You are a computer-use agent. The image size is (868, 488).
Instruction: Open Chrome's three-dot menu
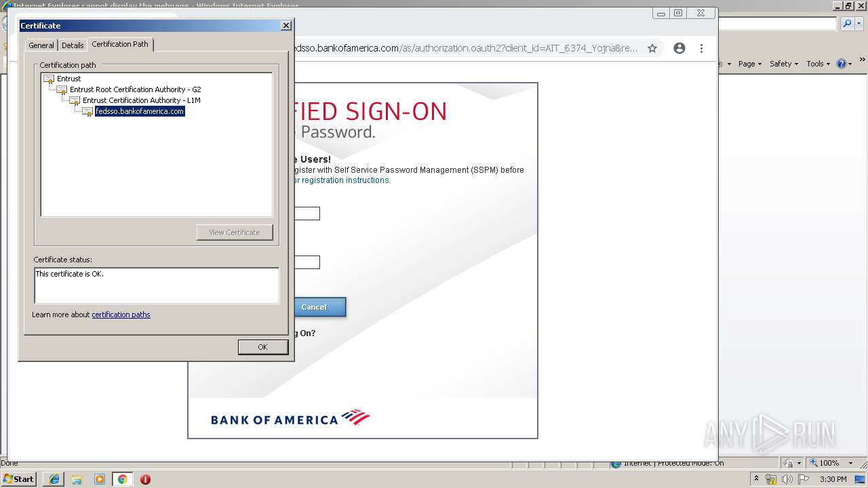(701, 48)
